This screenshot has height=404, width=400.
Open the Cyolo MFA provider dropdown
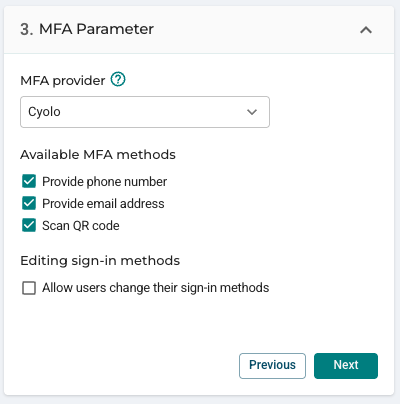point(145,112)
